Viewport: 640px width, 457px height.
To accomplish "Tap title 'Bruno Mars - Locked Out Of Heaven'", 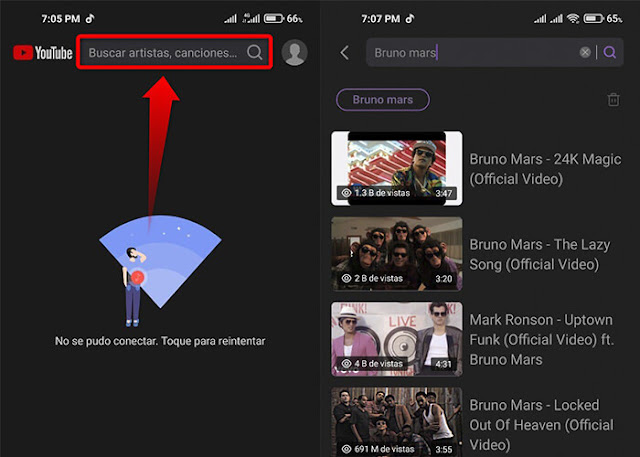I will point(541,425).
